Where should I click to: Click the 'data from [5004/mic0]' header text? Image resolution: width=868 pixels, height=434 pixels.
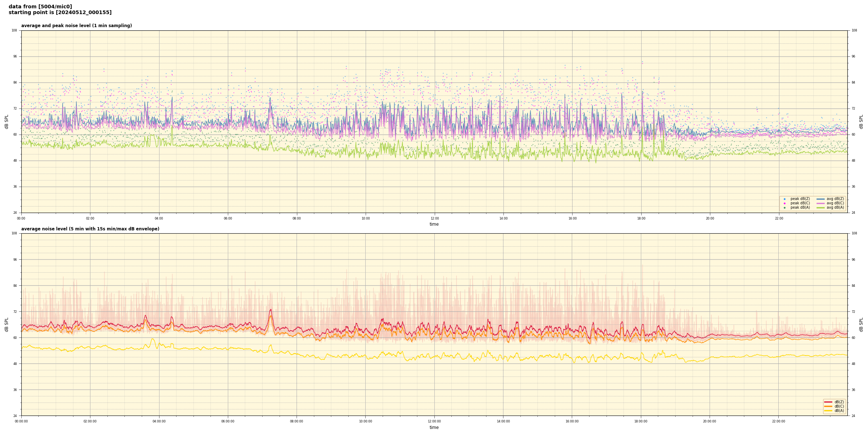[x=40, y=7]
